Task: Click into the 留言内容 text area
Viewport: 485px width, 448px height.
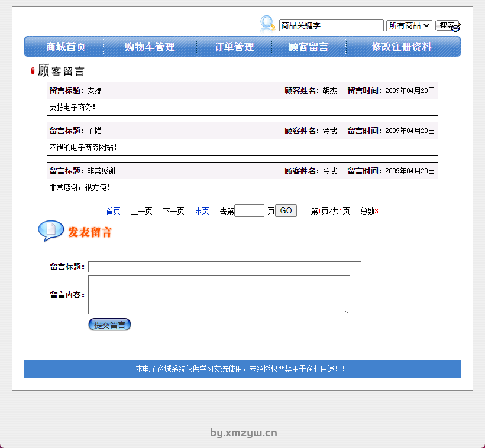Action: [219, 295]
